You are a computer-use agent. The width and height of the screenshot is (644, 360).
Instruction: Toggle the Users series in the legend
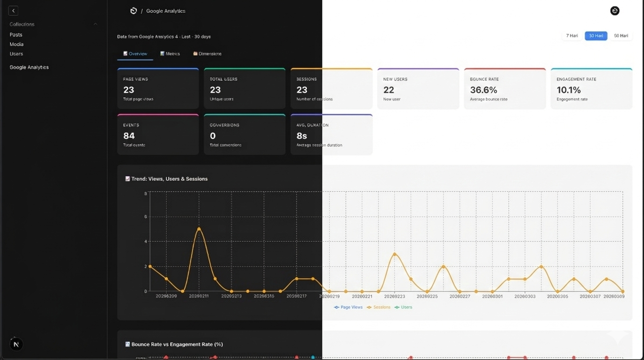(x=403, y=307)
